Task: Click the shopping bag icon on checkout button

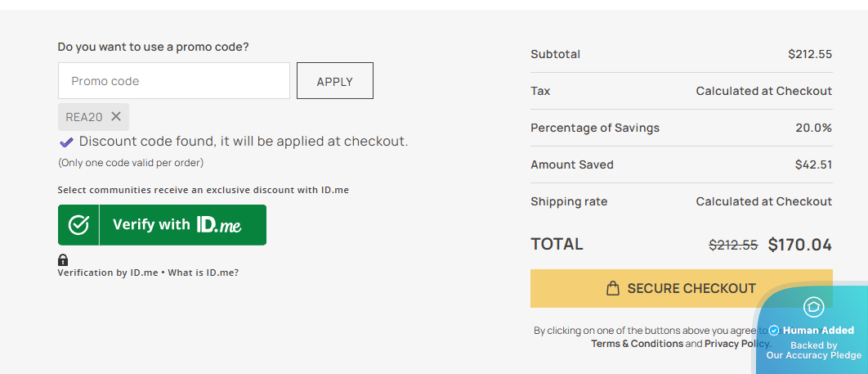Action: 613,288
